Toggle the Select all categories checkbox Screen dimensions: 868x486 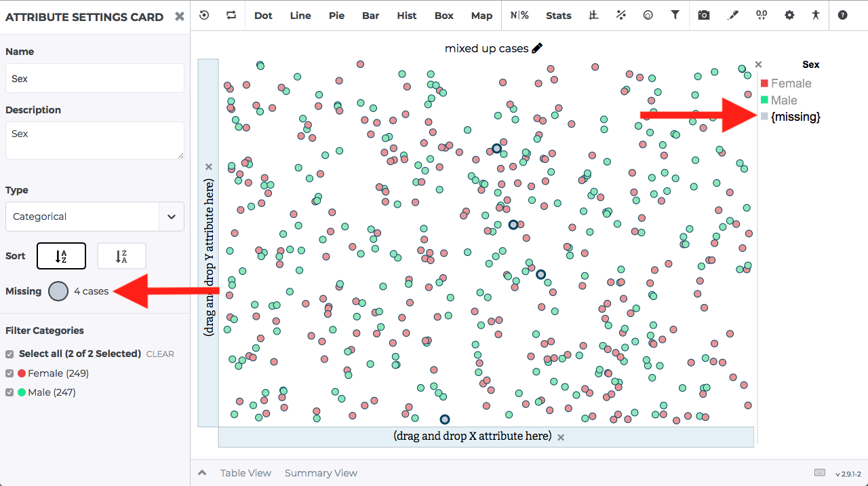click(9, 354)
